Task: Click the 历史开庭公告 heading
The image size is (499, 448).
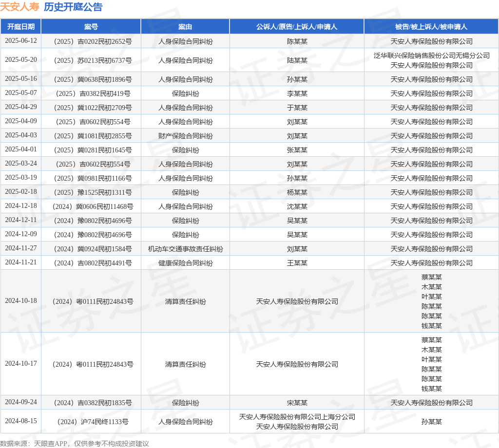Action: click(x=73, y=7)
